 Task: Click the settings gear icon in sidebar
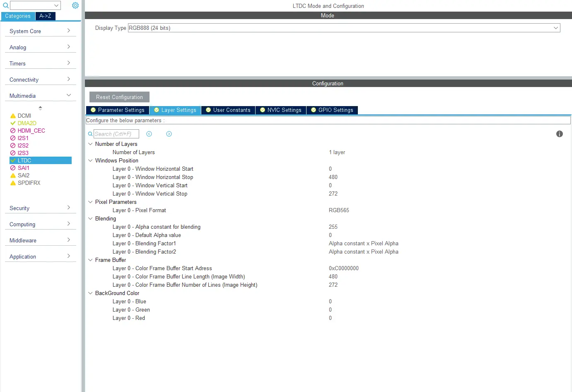click(x=75, y=5)
